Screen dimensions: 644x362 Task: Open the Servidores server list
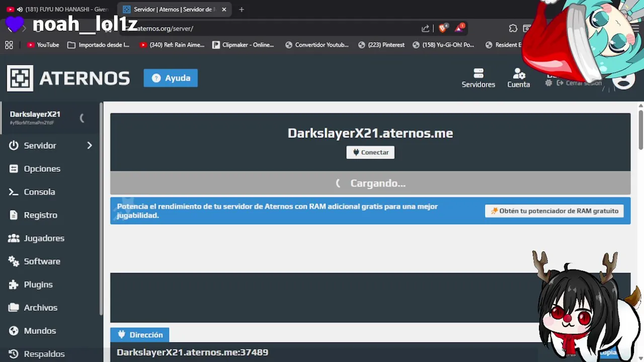click(x=478, y=78)
